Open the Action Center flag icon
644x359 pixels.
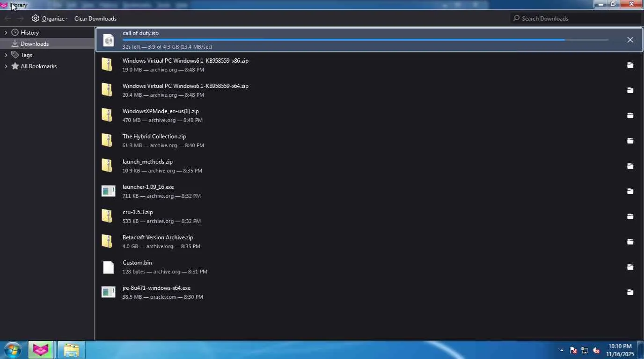573,350
